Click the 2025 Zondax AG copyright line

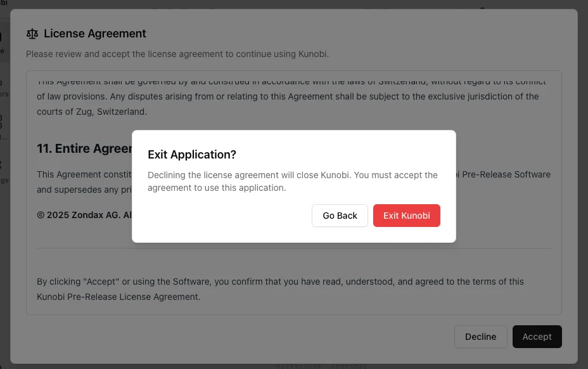(x=84, y=214)
